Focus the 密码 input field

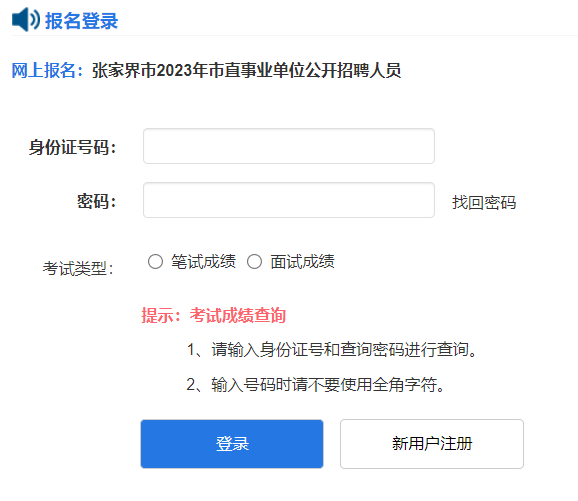(x=289, y=200)
